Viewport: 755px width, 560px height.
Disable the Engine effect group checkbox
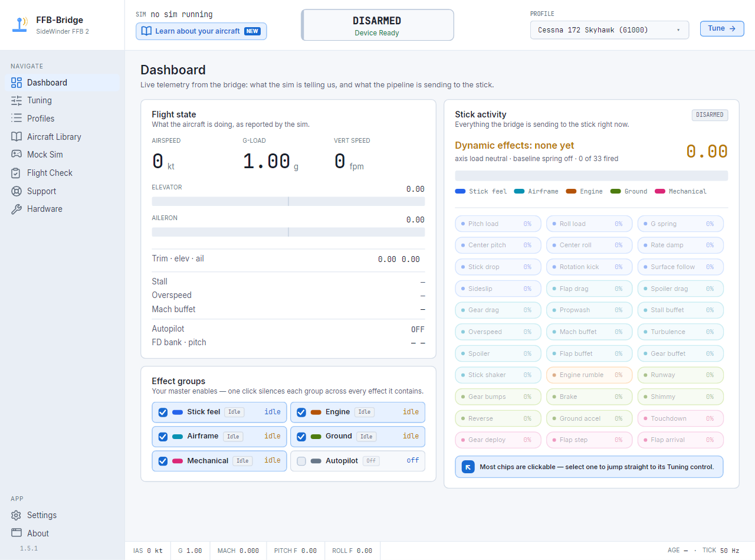tap(301, 412)
